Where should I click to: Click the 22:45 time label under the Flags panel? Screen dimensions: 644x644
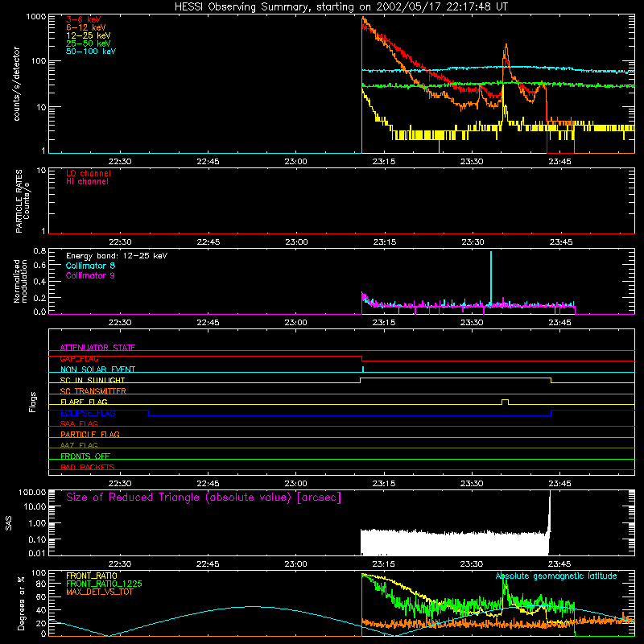208,484
